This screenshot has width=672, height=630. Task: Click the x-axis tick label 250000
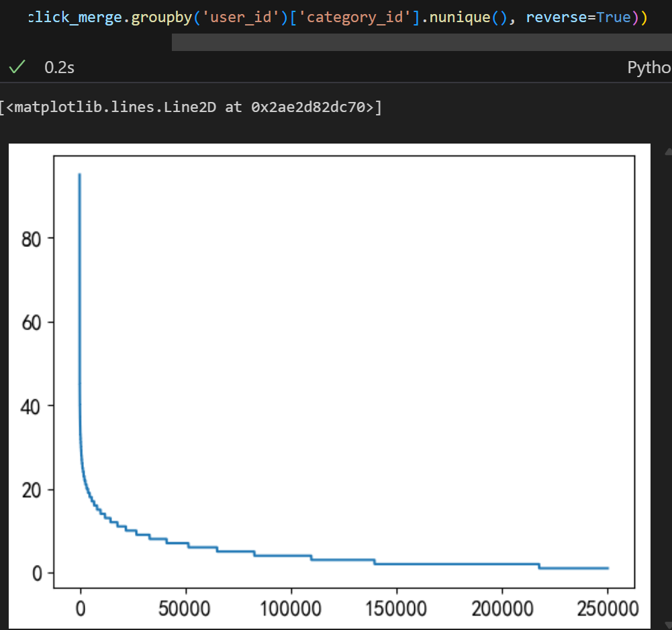608,609
